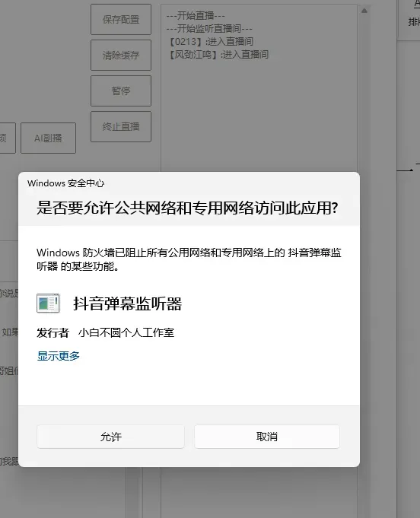Click the publisher name 小白不圆个人工作室
The height and width of the screenshot is (518, 420).
(x=126, y=332)
